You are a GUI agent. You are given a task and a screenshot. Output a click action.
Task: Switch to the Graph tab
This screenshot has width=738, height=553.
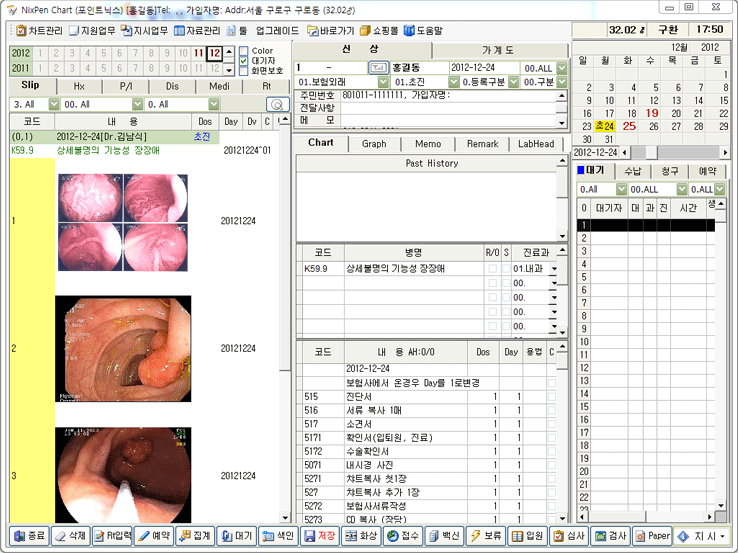click(x=374, y=144)
